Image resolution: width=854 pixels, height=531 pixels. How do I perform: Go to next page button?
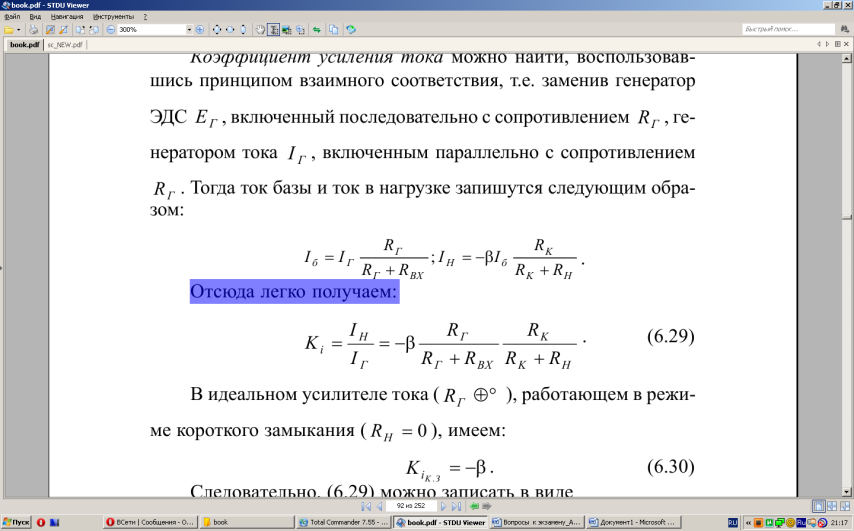(443, 506)
